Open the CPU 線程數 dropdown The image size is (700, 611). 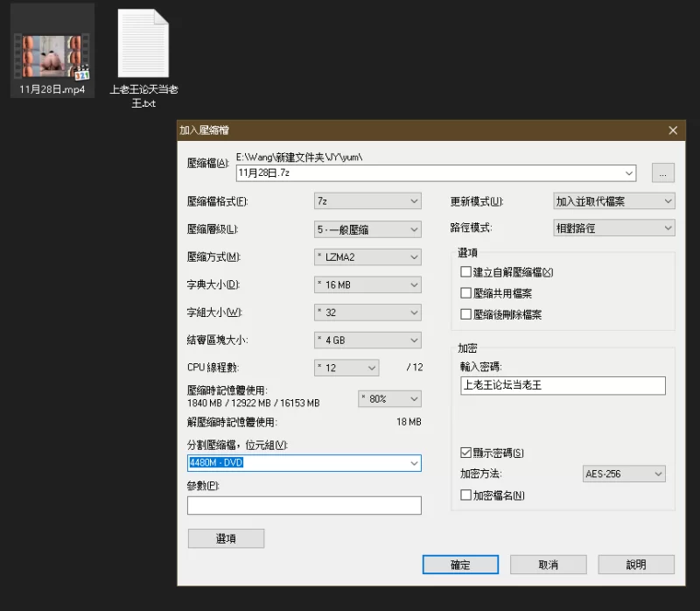pyautogui.click(x=346, y=368)
